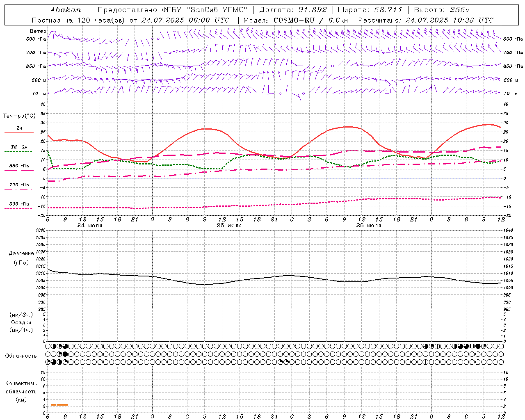Click the (мм/3ч.) precipitation unit label
This screenshot has width=525, height=420.
pos(21,315)
